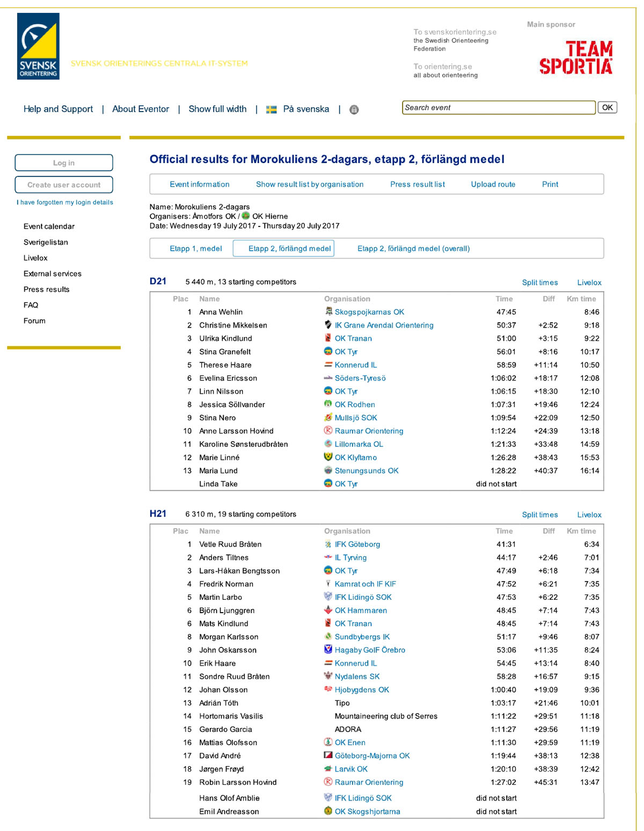Image resolution: width=644 pixels, height=831 pixels.
Task: Open the Etapp 2, förlängd medel (overall) tab
Action: pos(414,248)
